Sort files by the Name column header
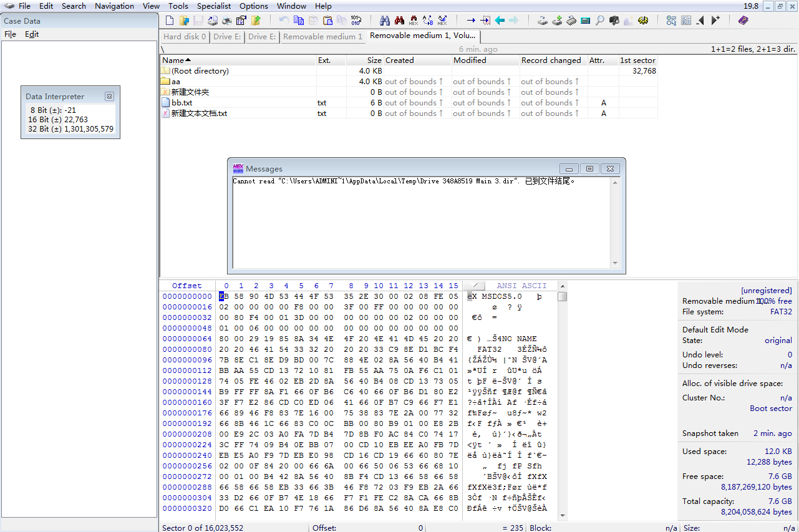 pos(173,60)
